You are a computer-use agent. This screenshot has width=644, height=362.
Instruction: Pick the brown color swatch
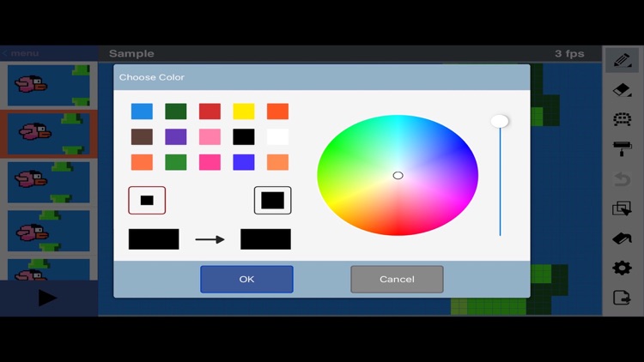[x=142, y=136]
